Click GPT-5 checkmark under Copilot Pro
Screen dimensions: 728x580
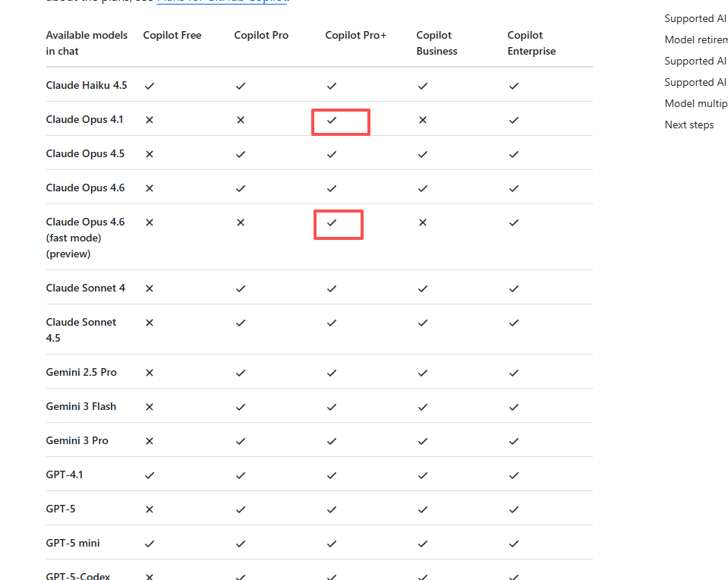tap(241, 509)
